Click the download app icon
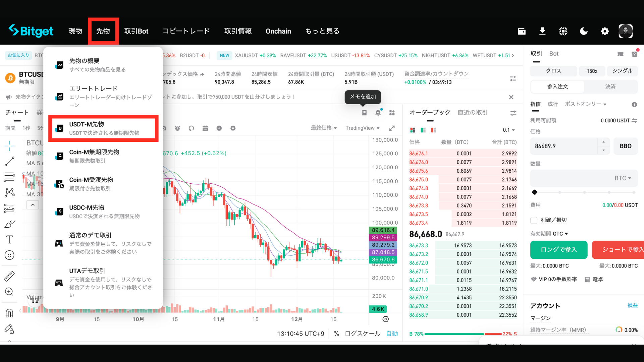 542,31
